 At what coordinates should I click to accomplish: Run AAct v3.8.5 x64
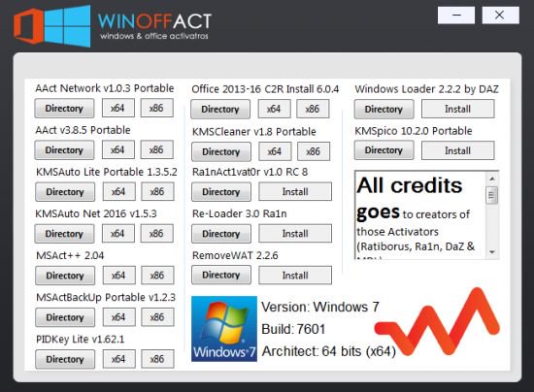click(117, 149)
